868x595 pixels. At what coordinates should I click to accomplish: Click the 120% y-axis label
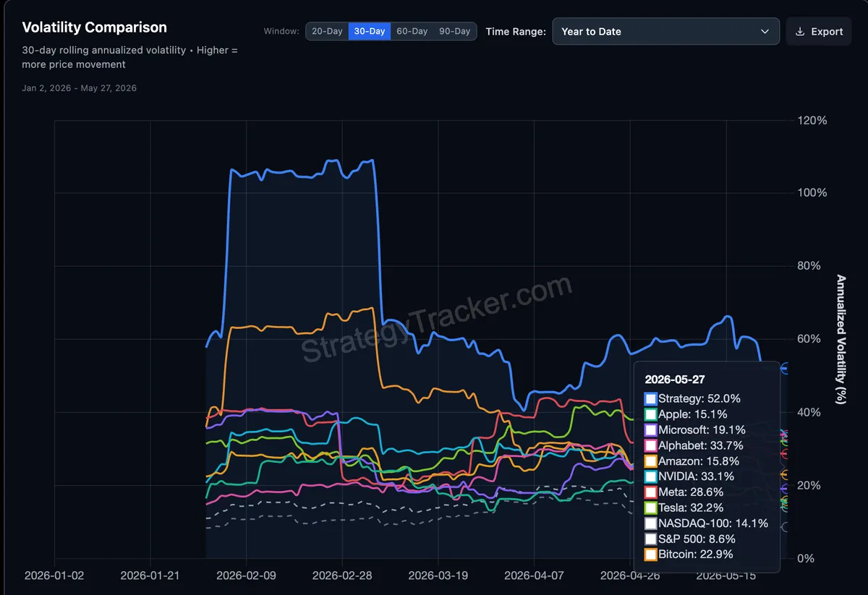pos(812,121)
